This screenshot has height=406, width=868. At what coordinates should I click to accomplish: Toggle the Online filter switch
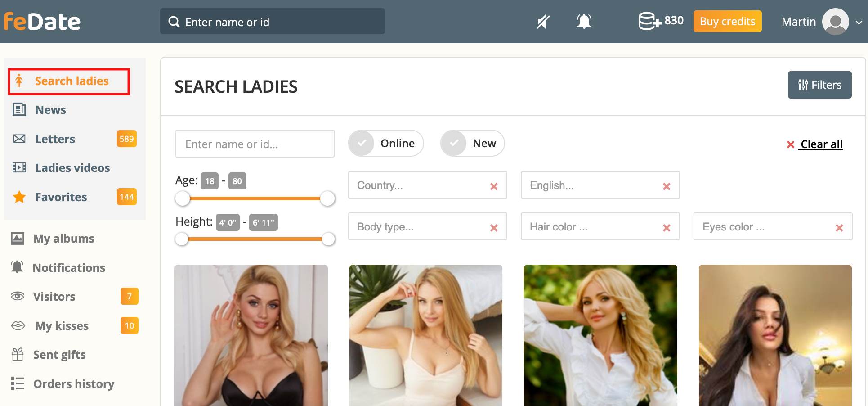(x=362, y=144)
